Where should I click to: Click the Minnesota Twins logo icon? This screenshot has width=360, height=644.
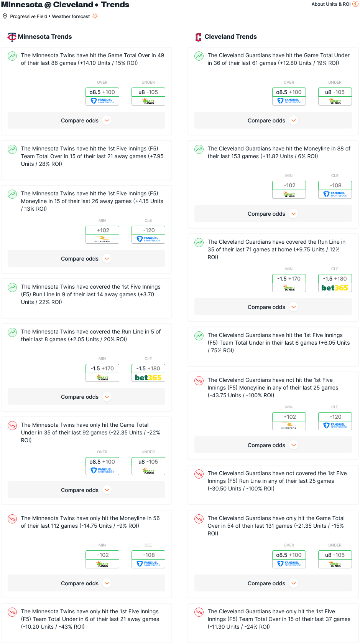coord(12,37)
